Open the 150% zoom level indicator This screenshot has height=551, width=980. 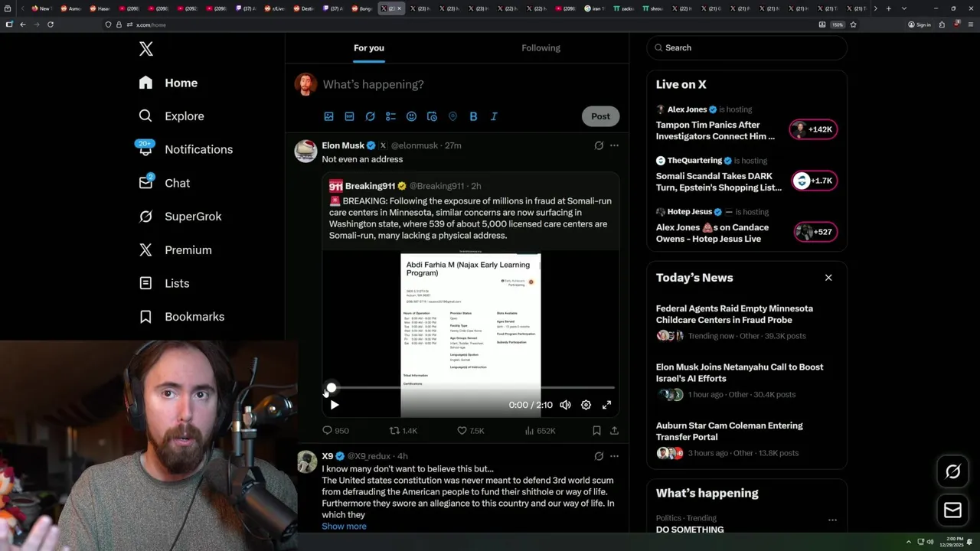(838, 24)
